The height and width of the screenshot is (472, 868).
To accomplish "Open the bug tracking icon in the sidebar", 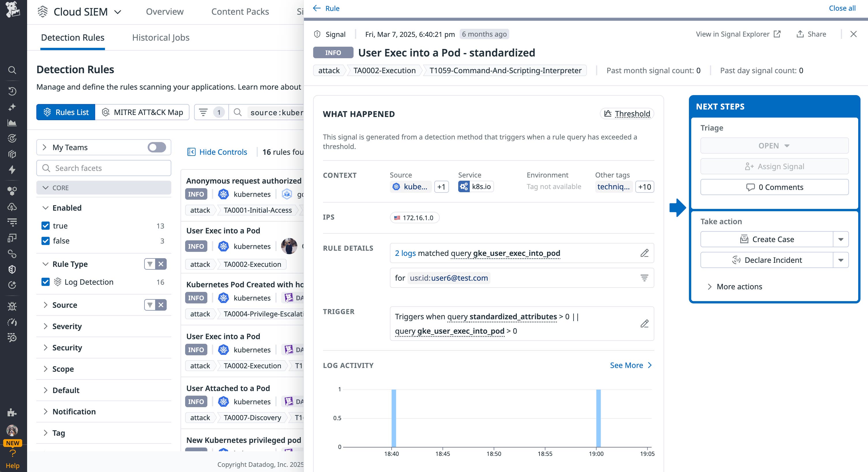I will [x=12, y=306].
